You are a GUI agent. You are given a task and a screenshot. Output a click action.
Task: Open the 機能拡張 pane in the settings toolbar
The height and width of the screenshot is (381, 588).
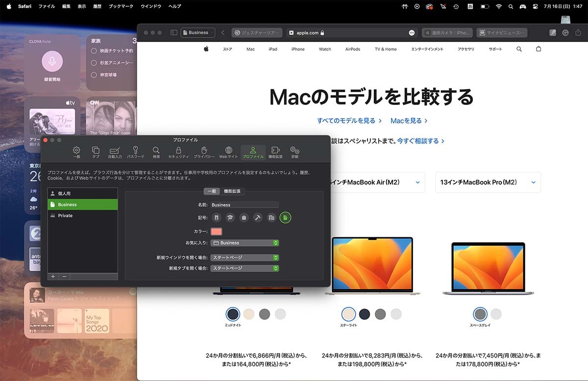[x=275, y=152]
